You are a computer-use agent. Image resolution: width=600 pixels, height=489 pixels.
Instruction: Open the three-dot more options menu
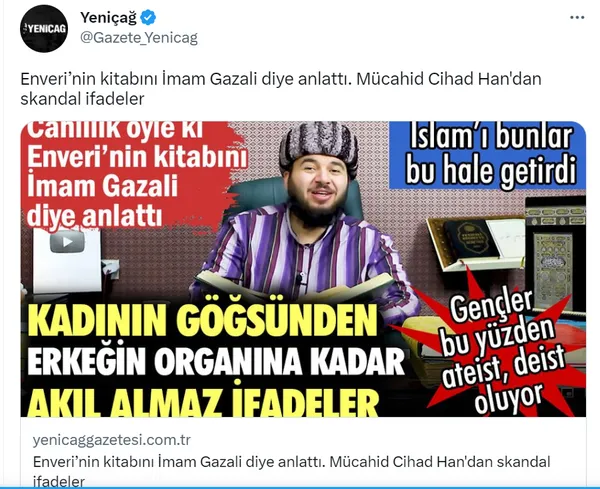click(577, 18)
